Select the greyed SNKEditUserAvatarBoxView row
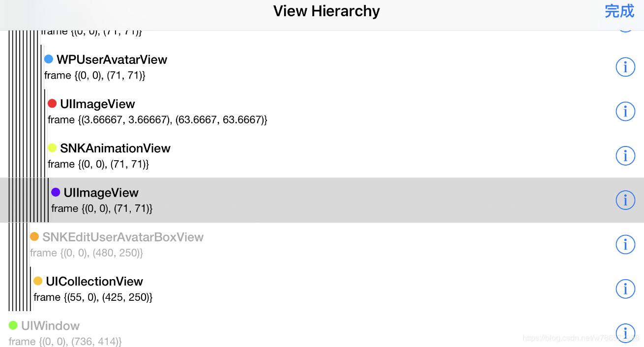The width and height of the screenshot is (644, 347). pyautogui.click(x=322, y=244)
